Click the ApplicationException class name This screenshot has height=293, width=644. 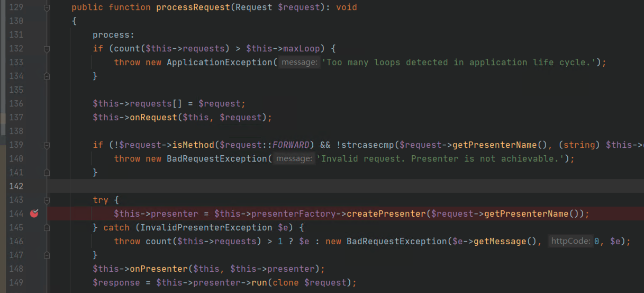pos(219,63)
